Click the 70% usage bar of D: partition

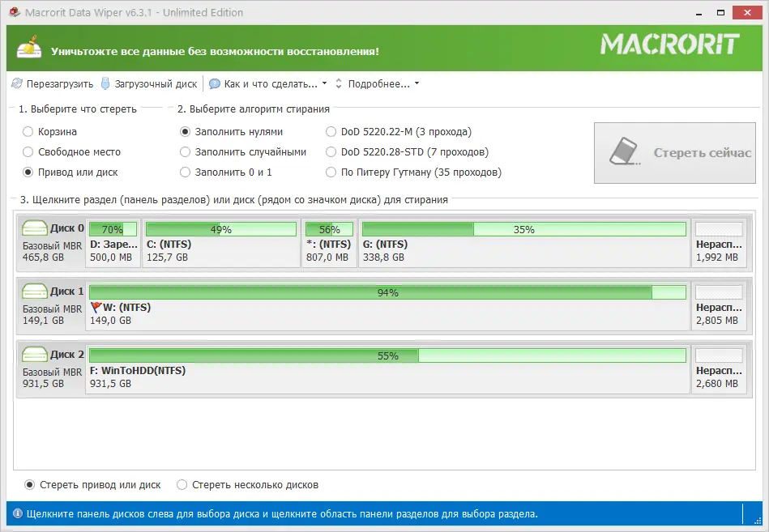point(113,229)
